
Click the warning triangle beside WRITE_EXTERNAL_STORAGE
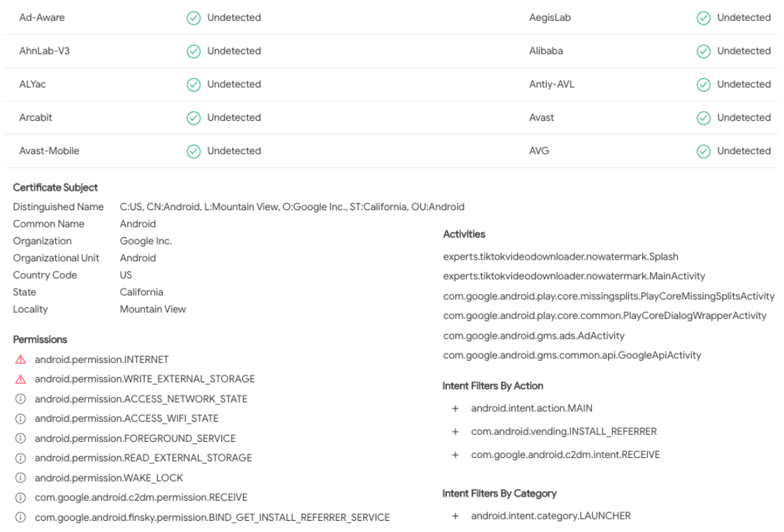click(x=20, y=380)
